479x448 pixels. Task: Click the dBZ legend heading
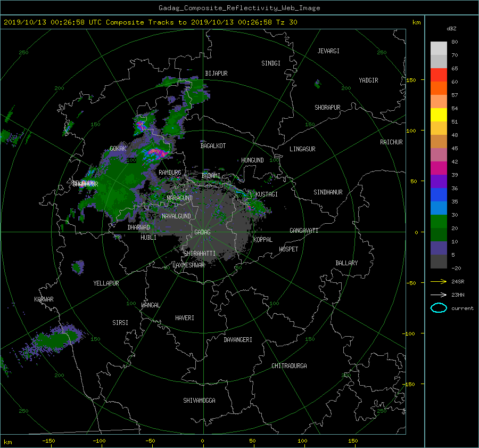coord(451,29)
